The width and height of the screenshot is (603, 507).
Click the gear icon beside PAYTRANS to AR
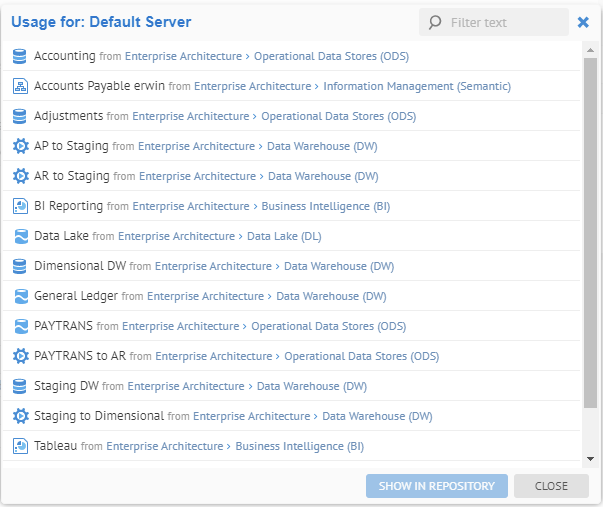click(20, 357)
